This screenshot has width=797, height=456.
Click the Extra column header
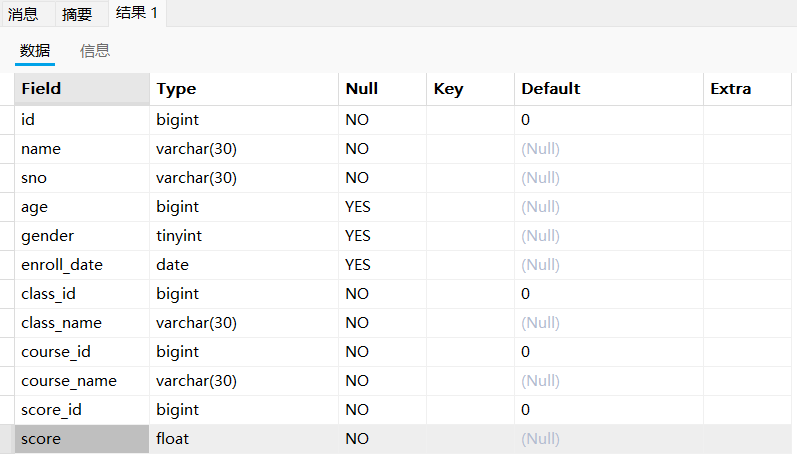(747, 89)
